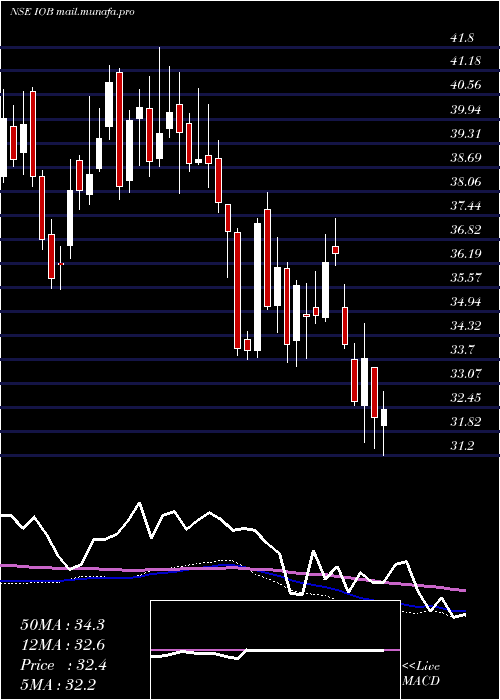The height and width of the screenshot is (700, 500).
Task: Click the 50MA : 34.3 readout
Action: point(62,625)
